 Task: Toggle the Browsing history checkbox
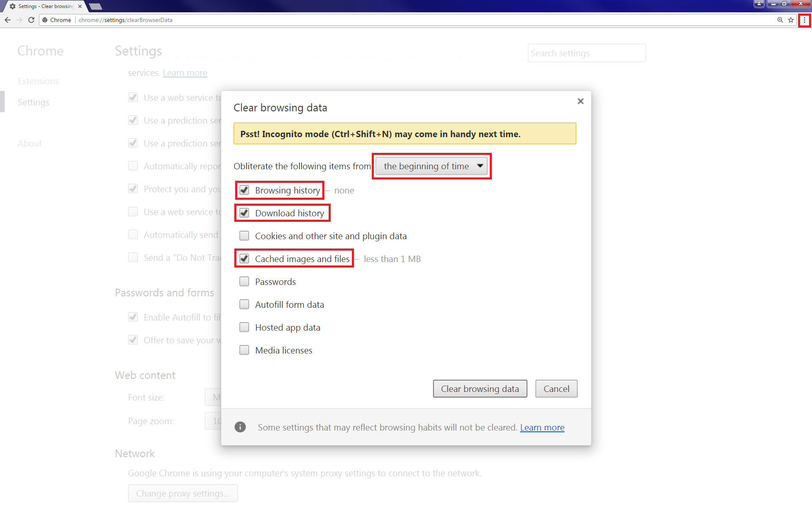[244, 190]
